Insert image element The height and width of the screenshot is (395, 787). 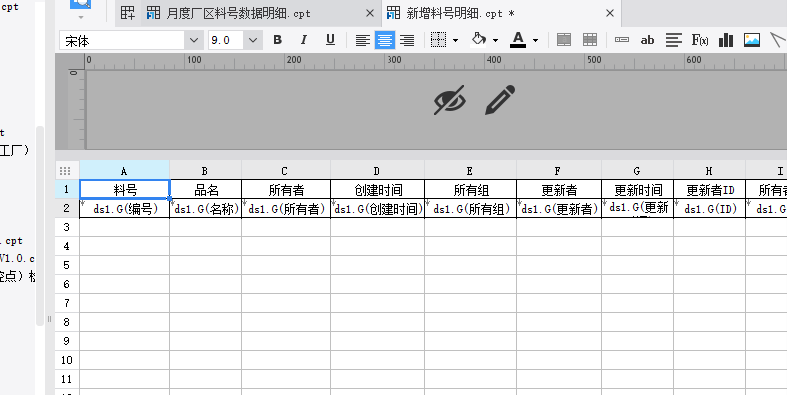pos(751,40)
